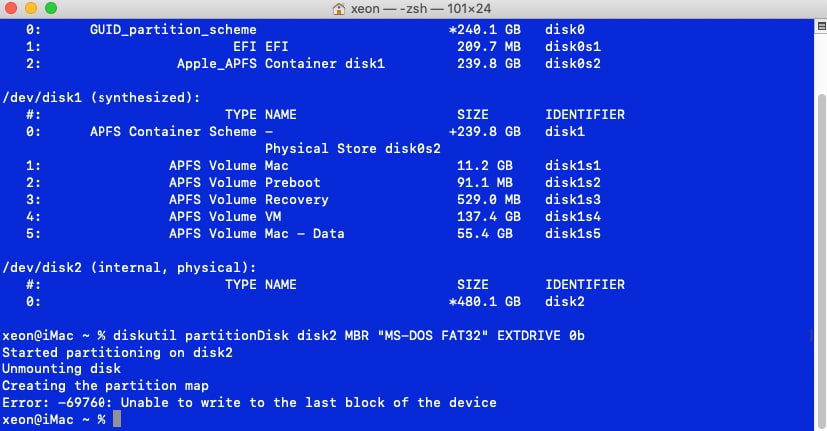
Task: Click the 'GUID_partition_scheme' text
Action: [173, 30]
